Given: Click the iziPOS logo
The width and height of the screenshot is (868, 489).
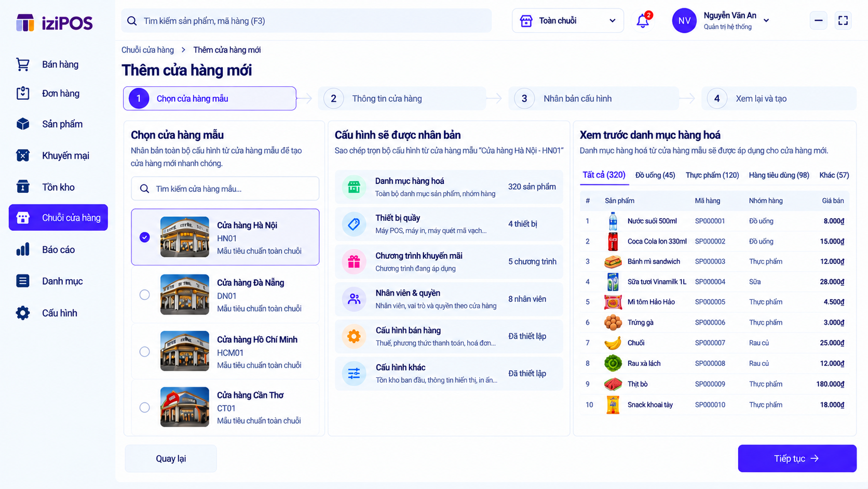Looking at the screenshot, I should point(55,23).
